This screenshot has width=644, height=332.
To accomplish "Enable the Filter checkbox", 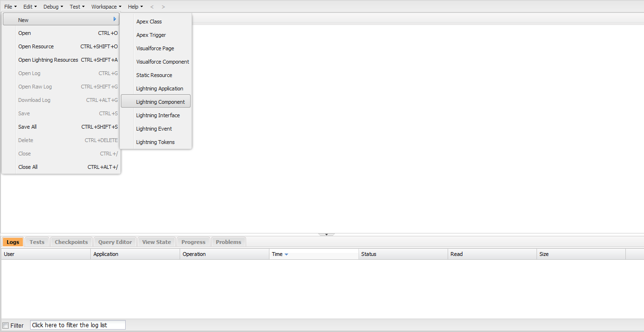I will 6,326.
